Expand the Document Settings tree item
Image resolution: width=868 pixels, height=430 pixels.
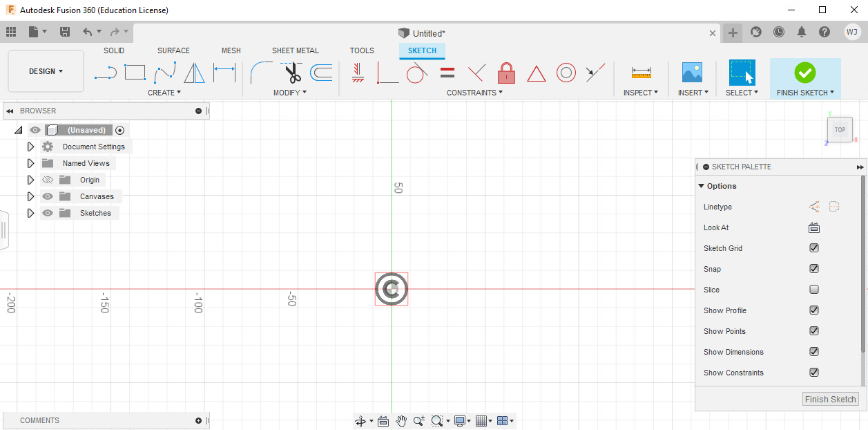tap(30, 146)
